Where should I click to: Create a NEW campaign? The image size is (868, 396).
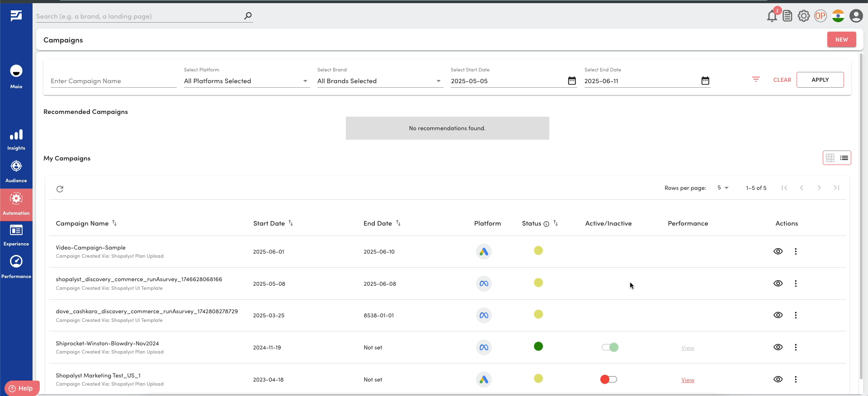pyautogui.click(x=842, y=39)
